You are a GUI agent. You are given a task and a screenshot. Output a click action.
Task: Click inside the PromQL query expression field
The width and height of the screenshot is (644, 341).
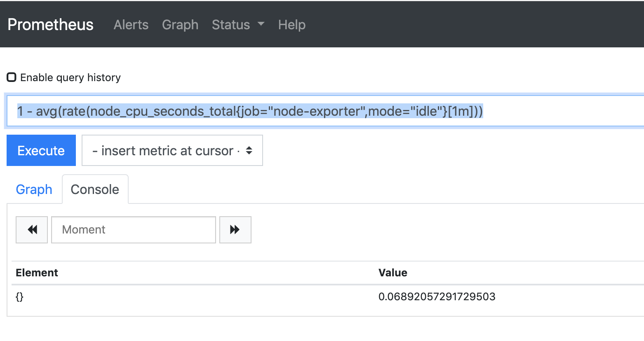(x=247, y=110)
